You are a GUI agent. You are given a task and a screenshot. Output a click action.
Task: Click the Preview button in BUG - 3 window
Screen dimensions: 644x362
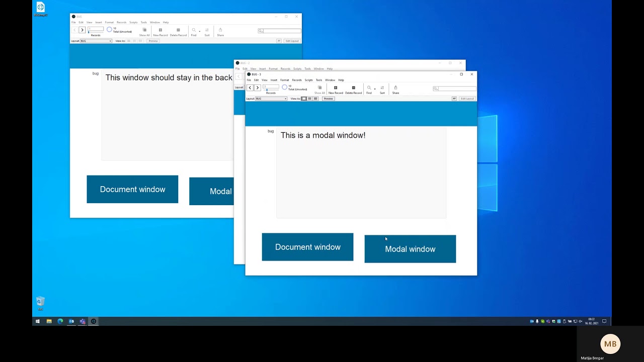(x=328, y=99)
